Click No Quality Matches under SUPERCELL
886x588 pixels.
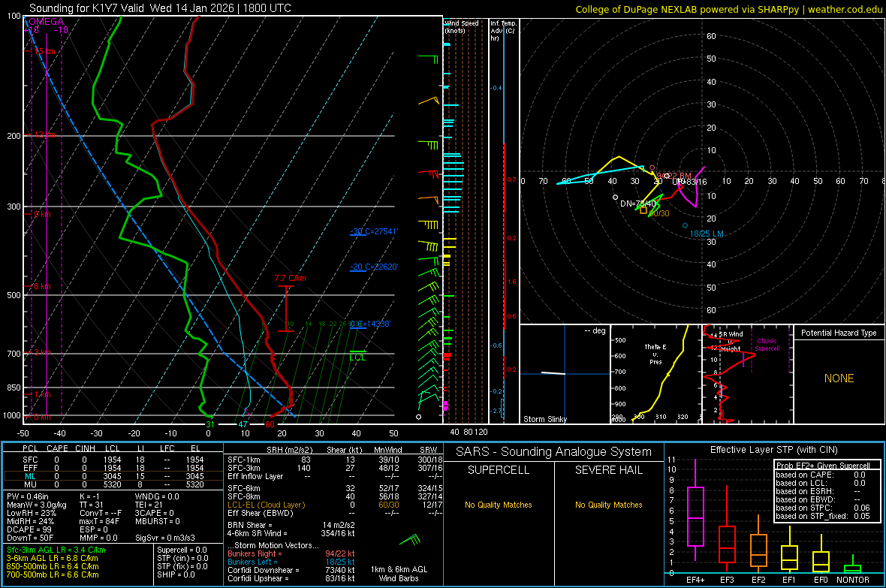499,505
